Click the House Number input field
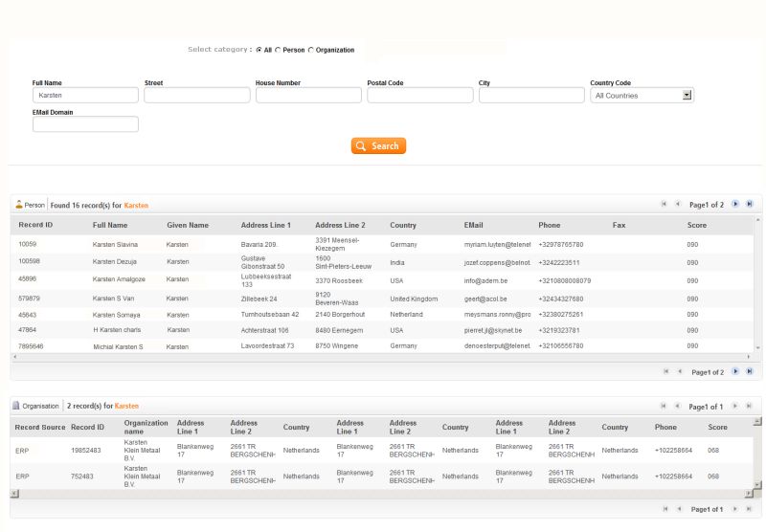 (x=308, y=95)
